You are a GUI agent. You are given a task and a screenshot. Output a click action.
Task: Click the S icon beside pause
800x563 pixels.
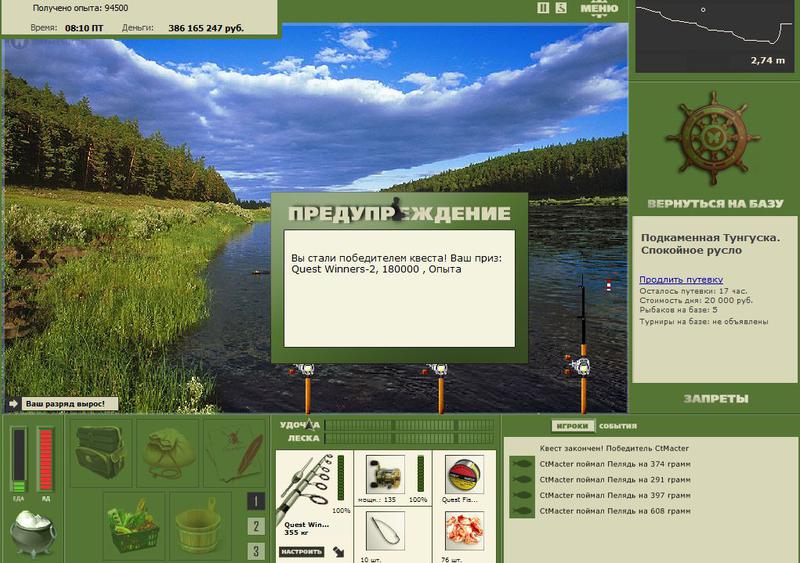561,8
